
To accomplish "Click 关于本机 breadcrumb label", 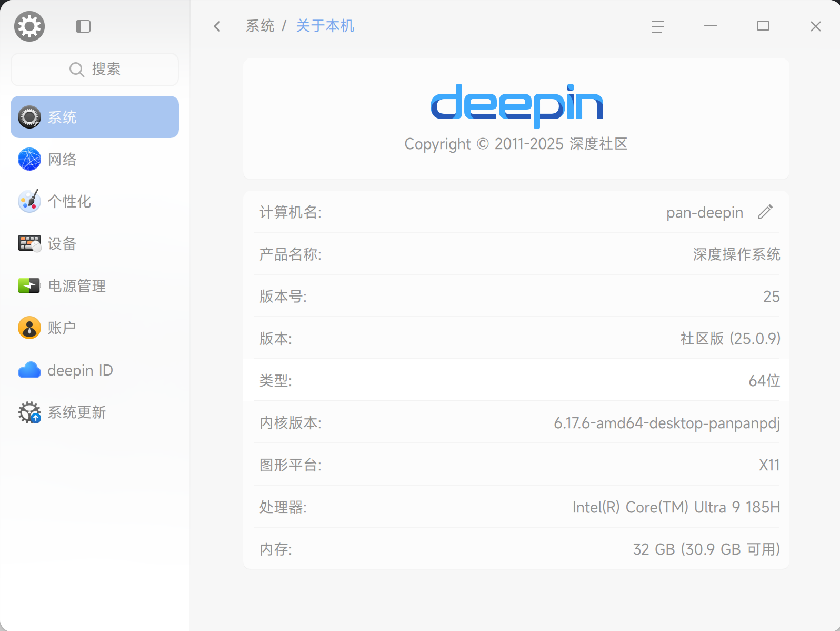I will [x=325, y=26].
